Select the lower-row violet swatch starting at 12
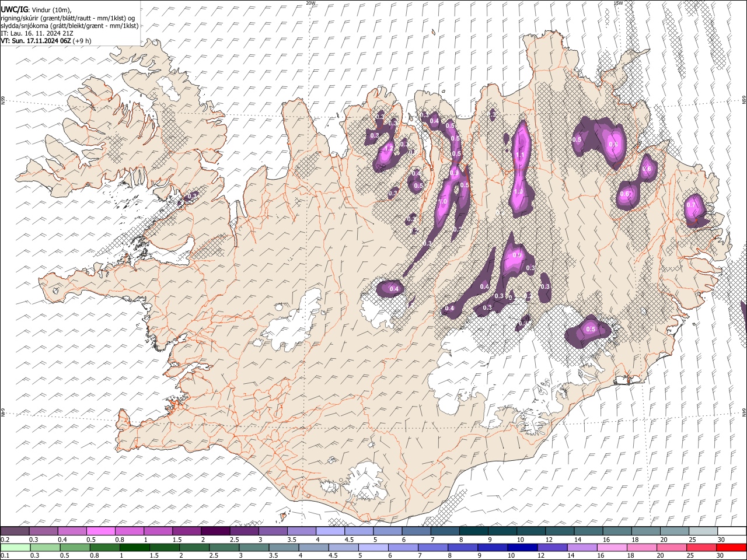This screenshot has height=560, width=747. [x=551, y=547]
